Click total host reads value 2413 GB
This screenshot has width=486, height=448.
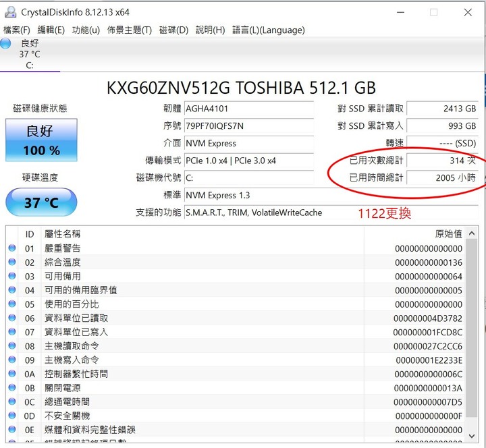pos(442,109)
